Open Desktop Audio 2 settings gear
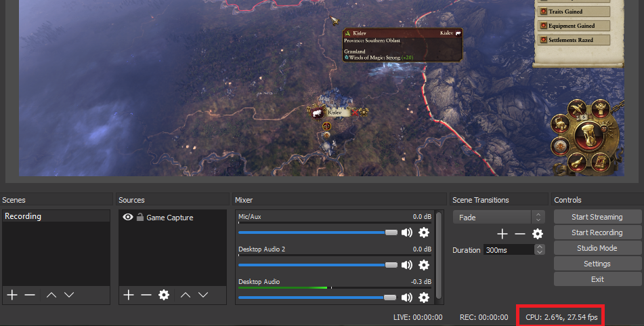Screen dimensions: 644x326 point(424,265)
